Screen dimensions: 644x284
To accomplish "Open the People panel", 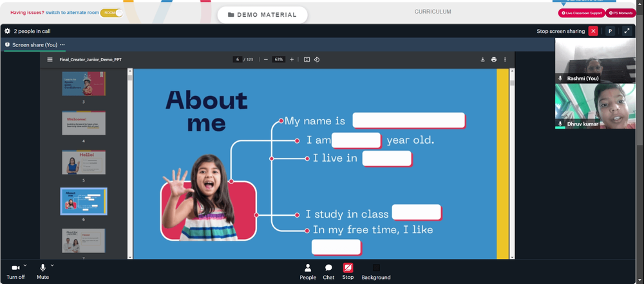I will pyautogui.click(x=308, y=272).
